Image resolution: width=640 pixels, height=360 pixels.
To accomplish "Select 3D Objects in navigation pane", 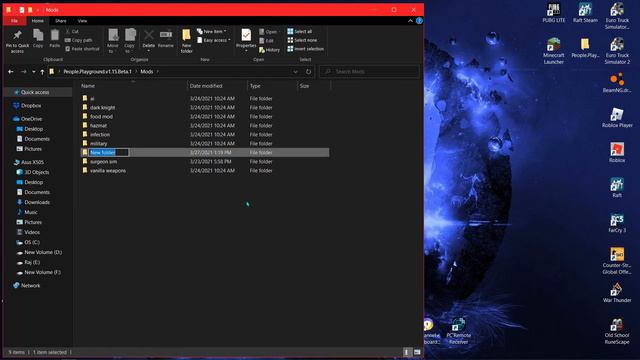I will [x=37, y=172].
